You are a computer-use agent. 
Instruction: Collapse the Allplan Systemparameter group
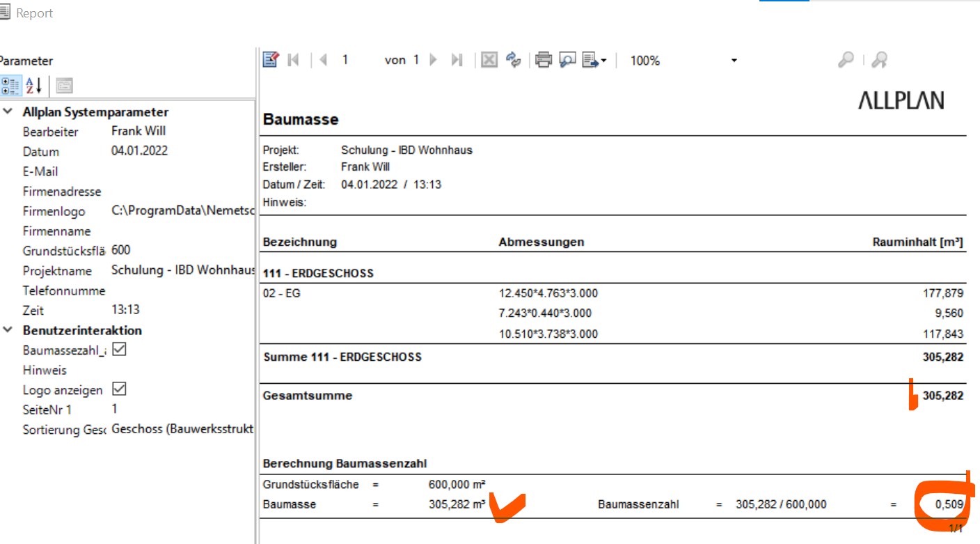tap(8, 112)
